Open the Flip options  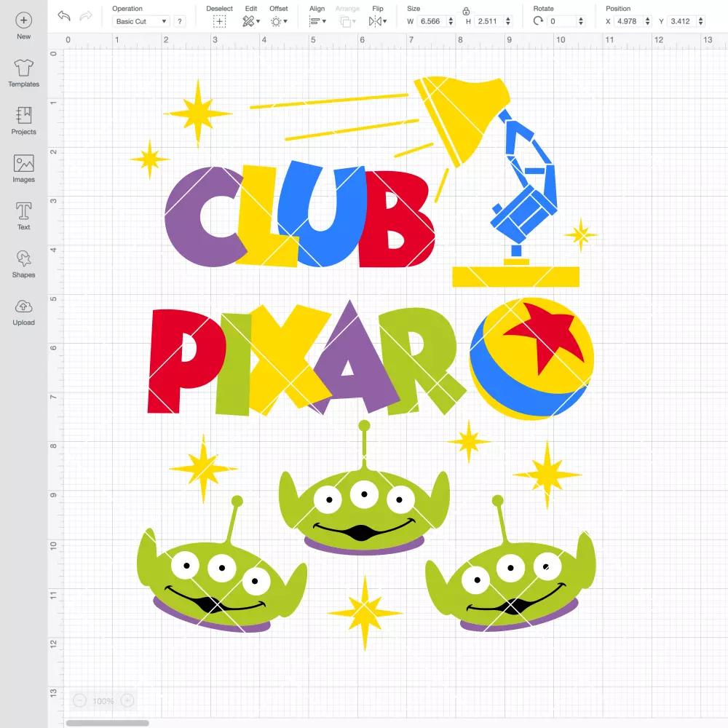point(378,21)
